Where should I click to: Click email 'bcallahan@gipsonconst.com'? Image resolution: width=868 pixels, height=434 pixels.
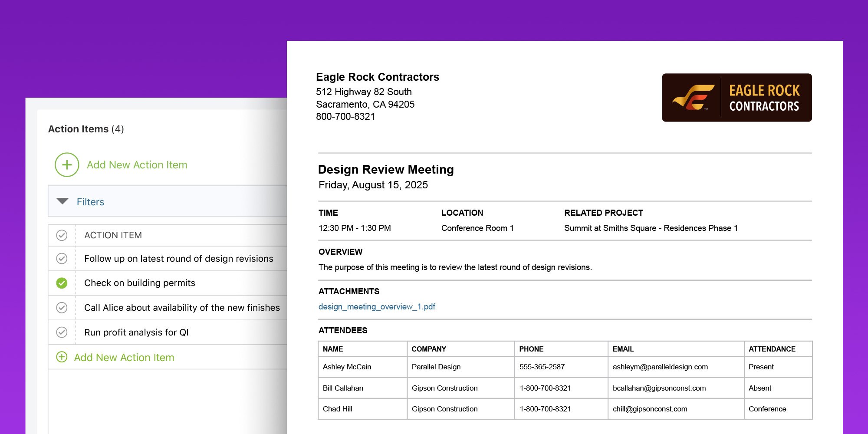pos(659,388)
